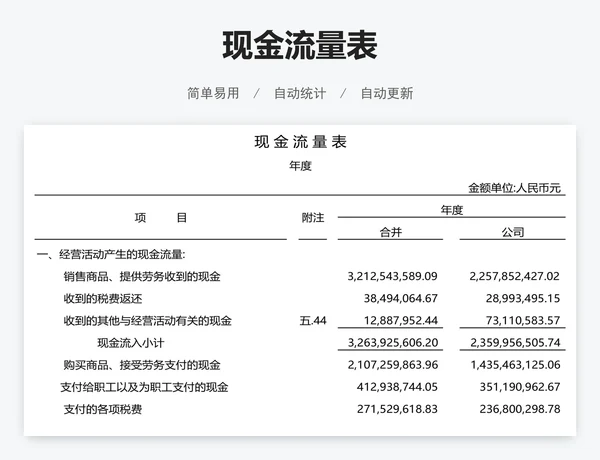Select the 自动更新 subtitle text

pyautogui.click(x=387, y=93)
